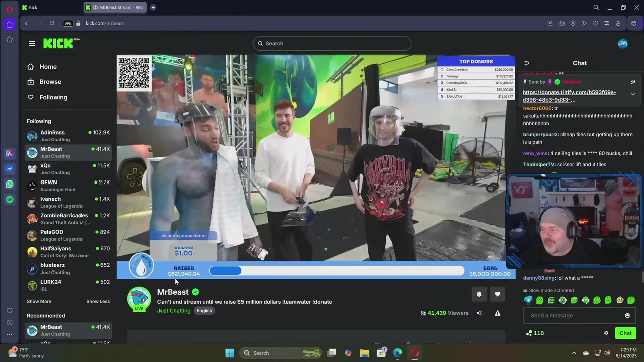Viewport: 644px width, 362px height.
Task: Open LURK24 followed channel
Action: point(68,286)
